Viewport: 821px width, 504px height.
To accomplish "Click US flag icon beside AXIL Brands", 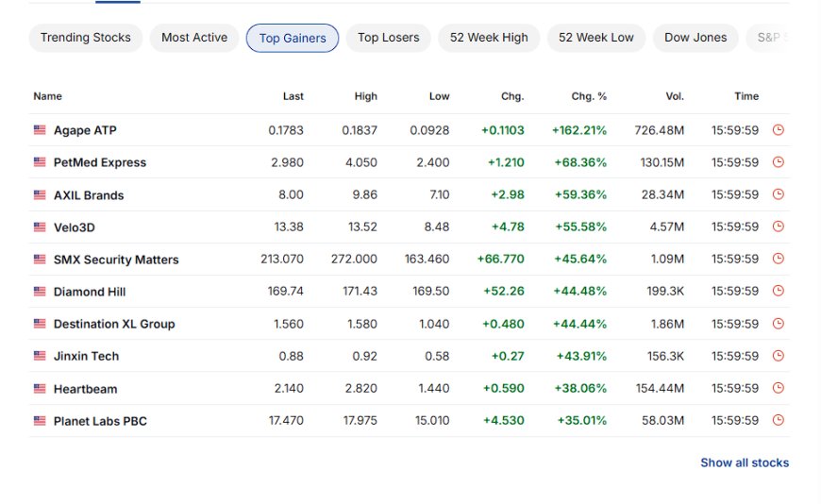I will pos(40,194).
